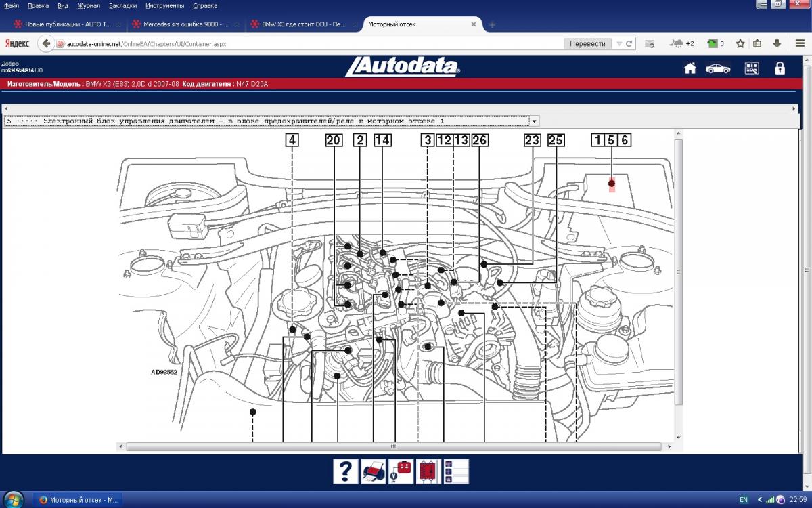Click the horizontal scrollbar under diagram
The image size is (812, 508).
tap(392, 447)
